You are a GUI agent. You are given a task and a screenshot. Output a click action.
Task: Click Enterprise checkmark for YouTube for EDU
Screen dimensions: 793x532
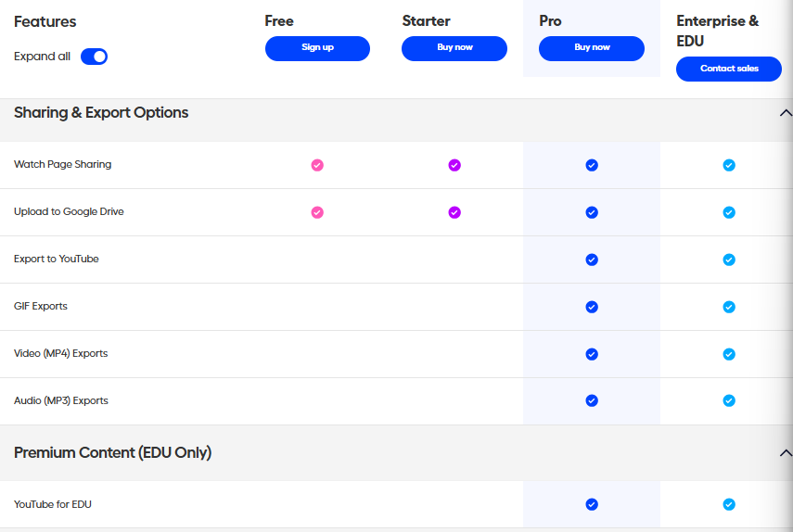(729, 505)
